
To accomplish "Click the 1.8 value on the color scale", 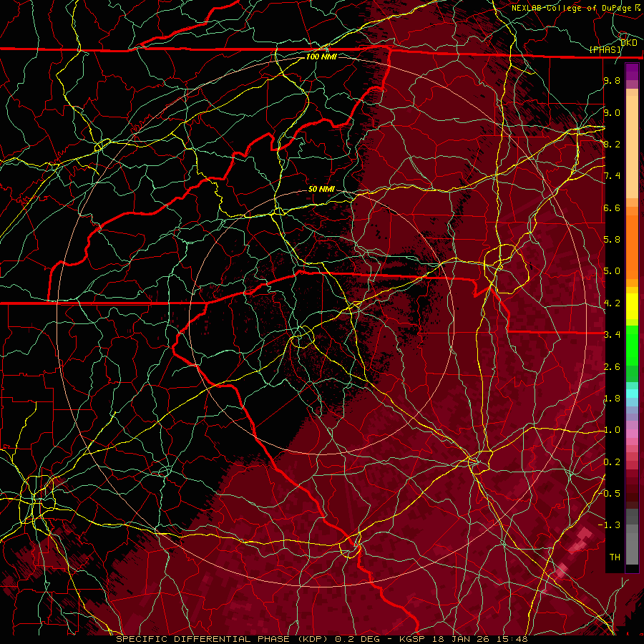I will tap(612, 399).
